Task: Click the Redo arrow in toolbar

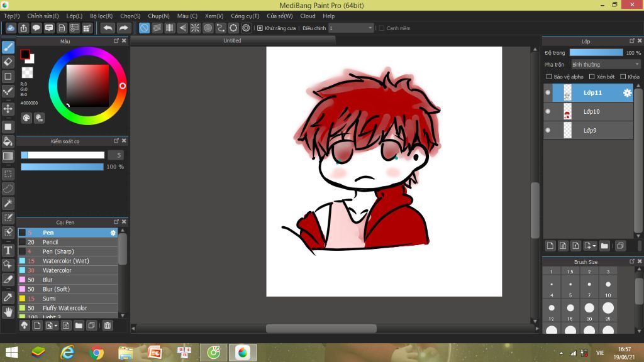Action: 123,28
